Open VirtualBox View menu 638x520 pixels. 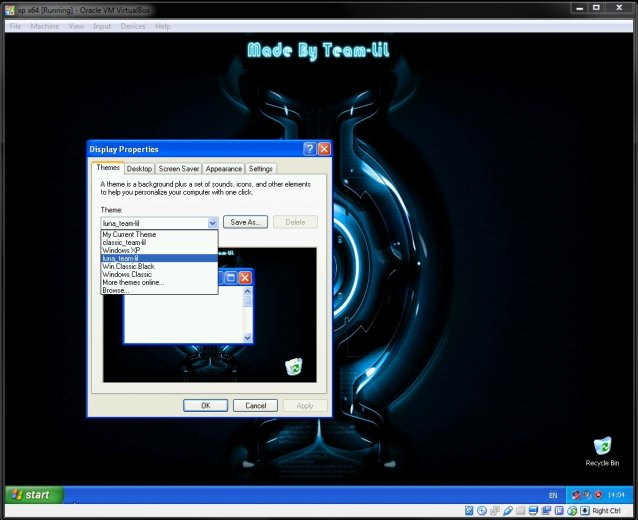click(76, 26)
